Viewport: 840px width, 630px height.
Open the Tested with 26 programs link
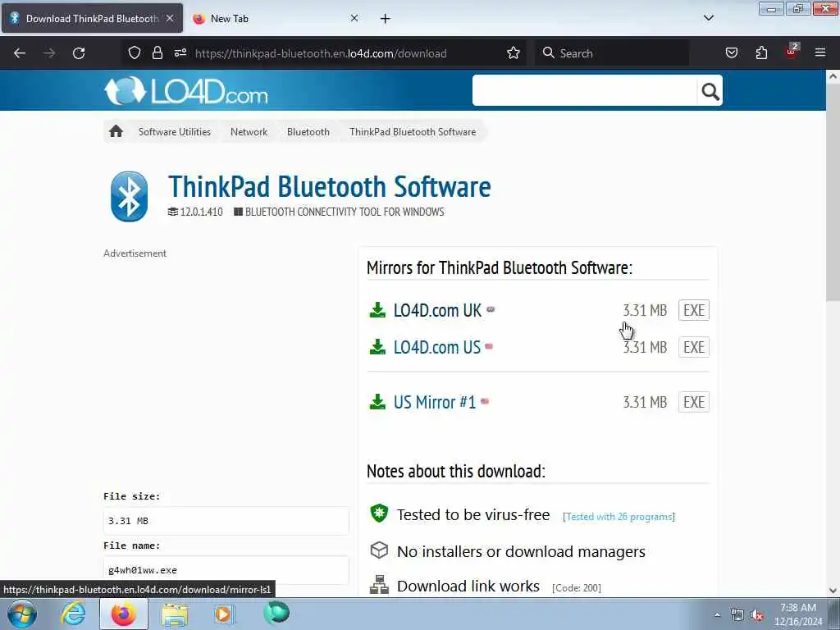pyautogui.click(x=619, y=517)
